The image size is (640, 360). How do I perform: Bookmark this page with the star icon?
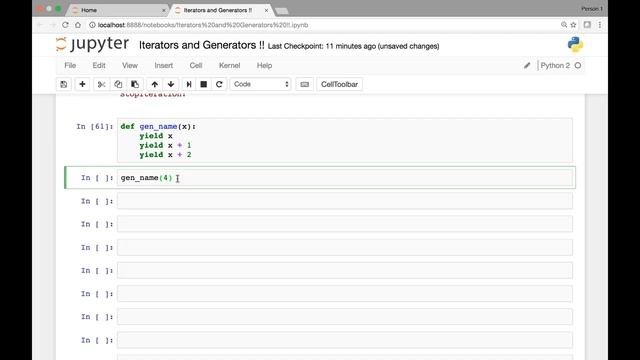(x=573, y=25)
